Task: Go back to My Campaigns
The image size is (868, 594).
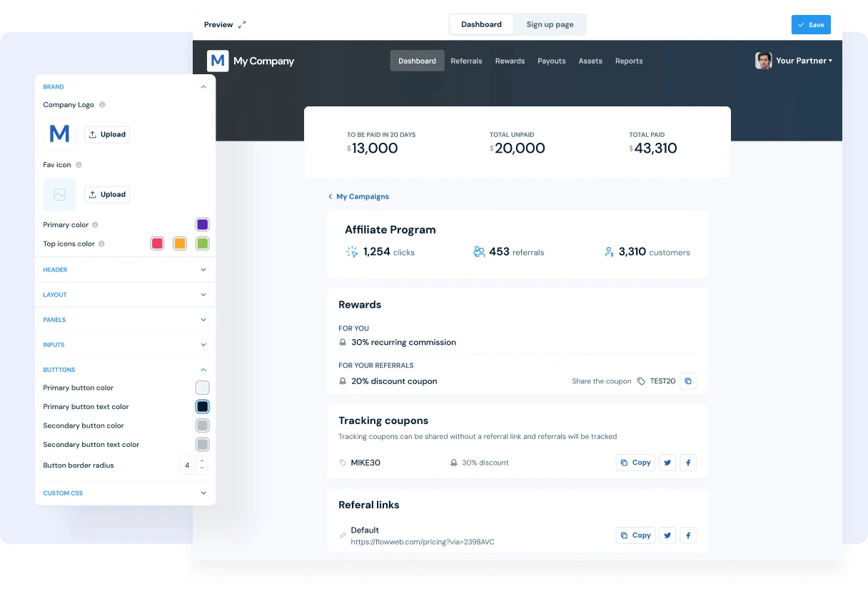Action: [x=358, y=196]
